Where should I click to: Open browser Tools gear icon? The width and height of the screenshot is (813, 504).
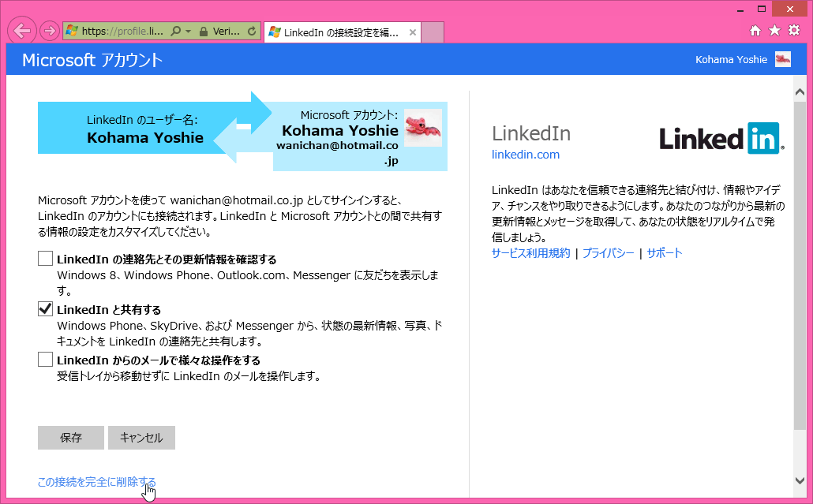point(794,31)
